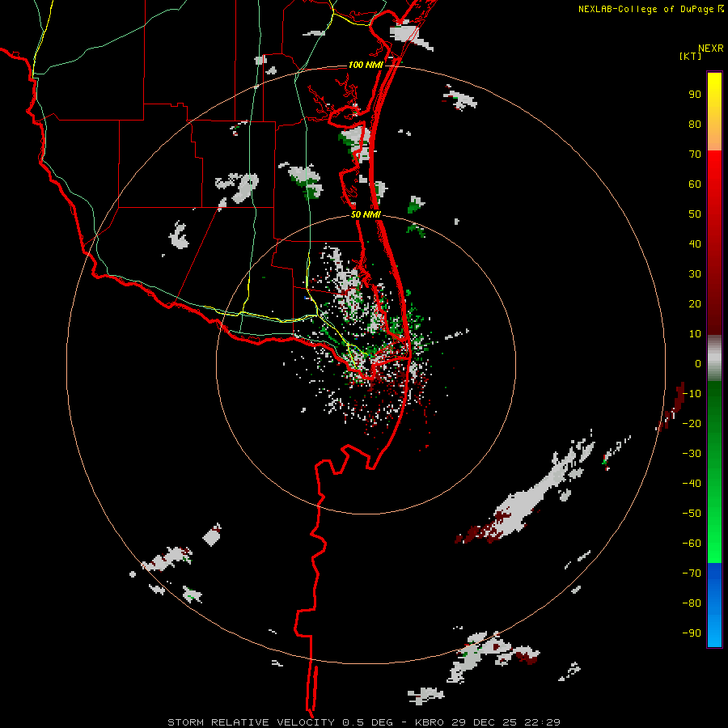The image size is (728, 728).
Task: Click the blue bottom section of velocity color bar
Action: 714,604
